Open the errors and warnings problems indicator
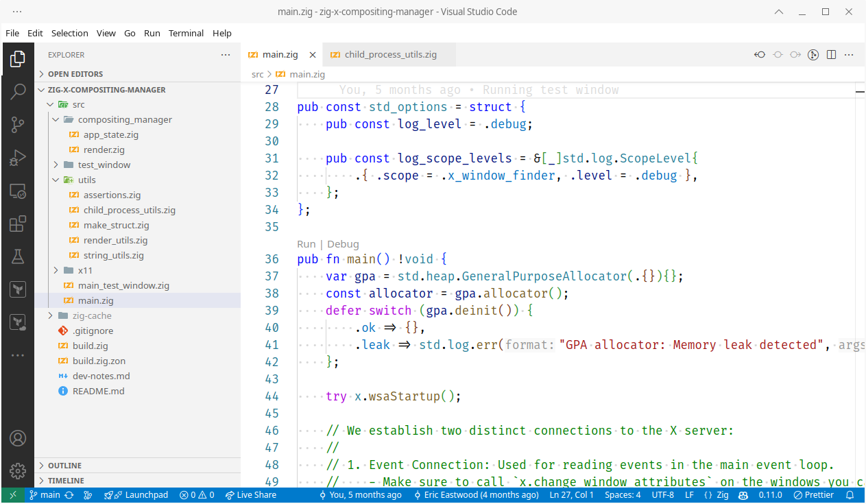The image size is (866, 504). coord(197,495)
